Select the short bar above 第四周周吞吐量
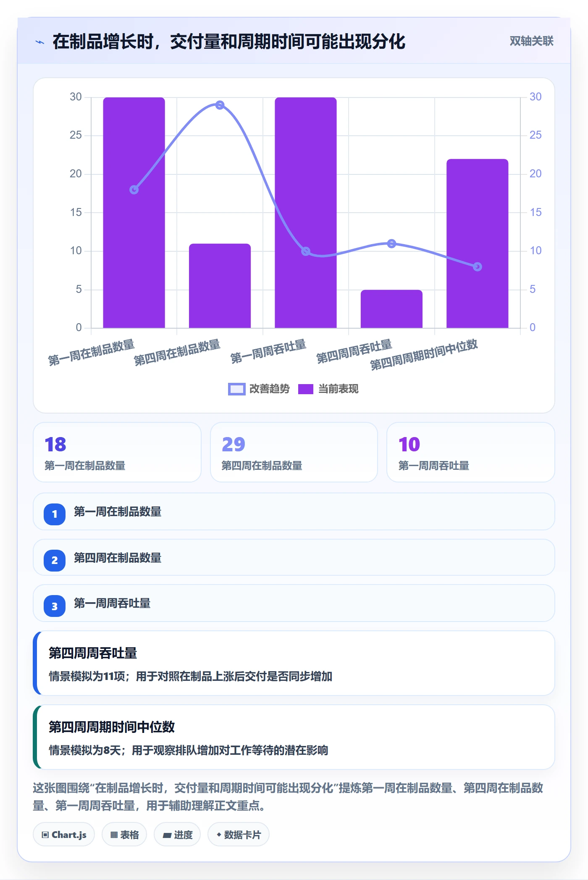 391,309
